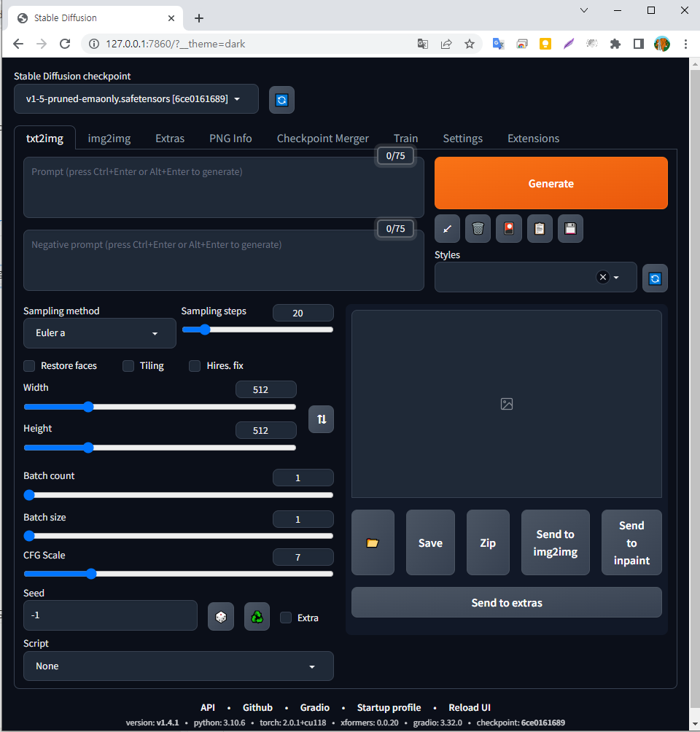The image size is (700, 732).
Task: Click the Batch count slider
Action: point(179,495)
